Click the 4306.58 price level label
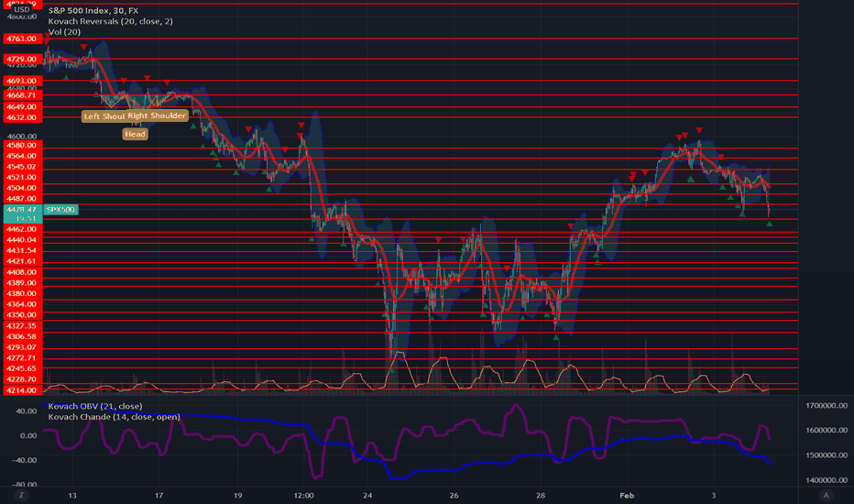The image size is (854, 504). tap(22, 336)
